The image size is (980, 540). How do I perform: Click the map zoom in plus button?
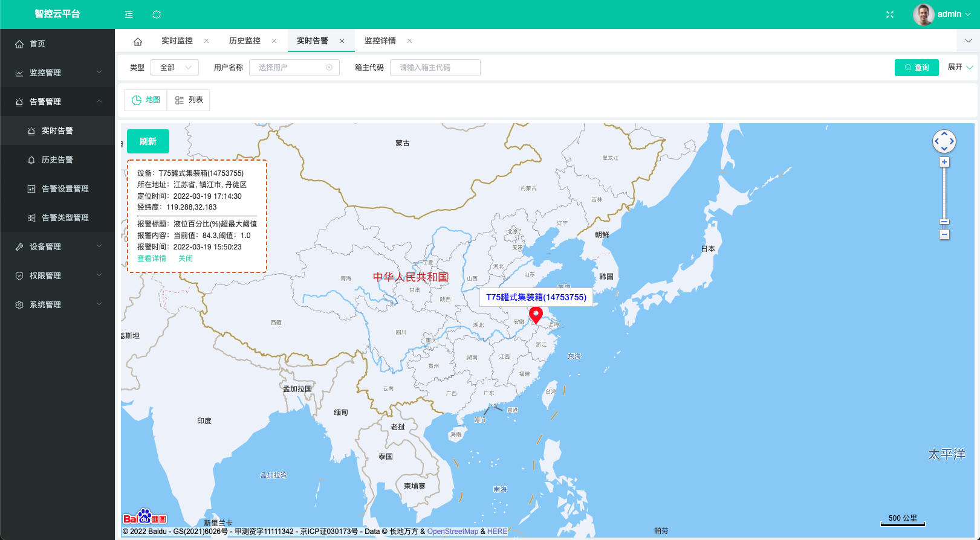(x=944, y=162)
